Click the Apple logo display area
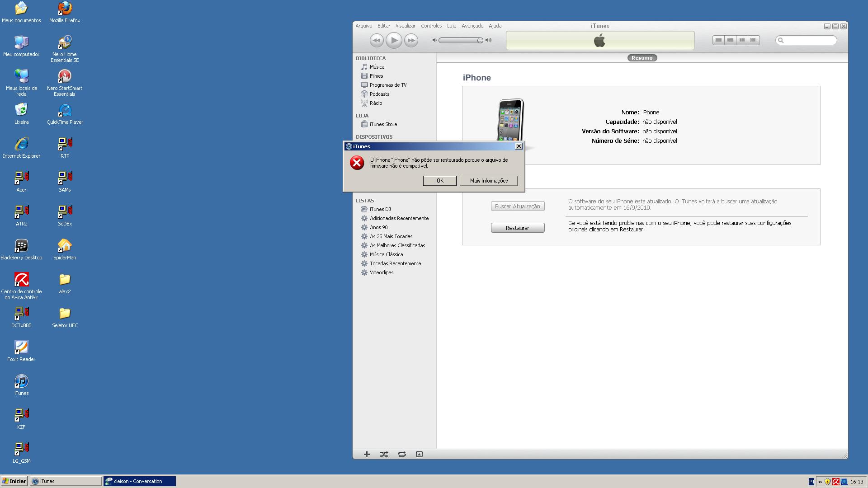The image size is (868, 488). (x=600, y=40)
